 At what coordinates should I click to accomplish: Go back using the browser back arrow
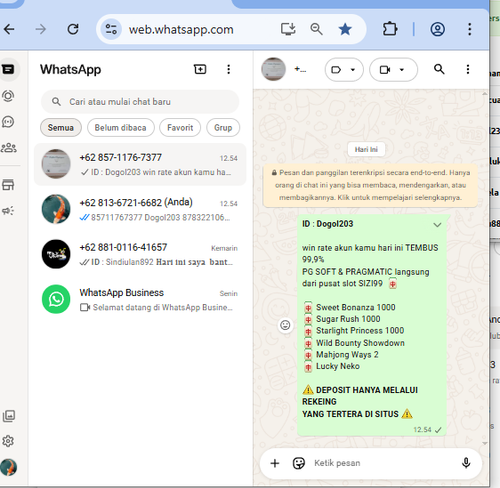click(9, 29)
